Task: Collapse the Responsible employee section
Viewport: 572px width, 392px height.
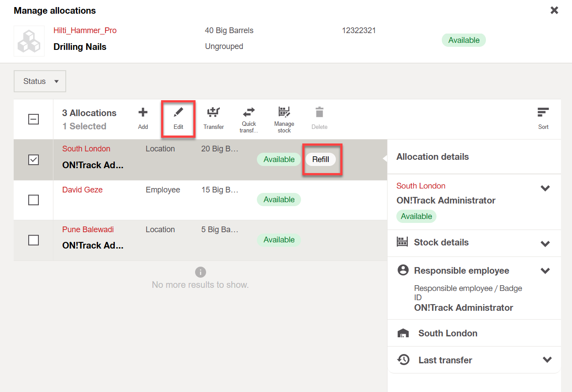Action: point(546,271)
